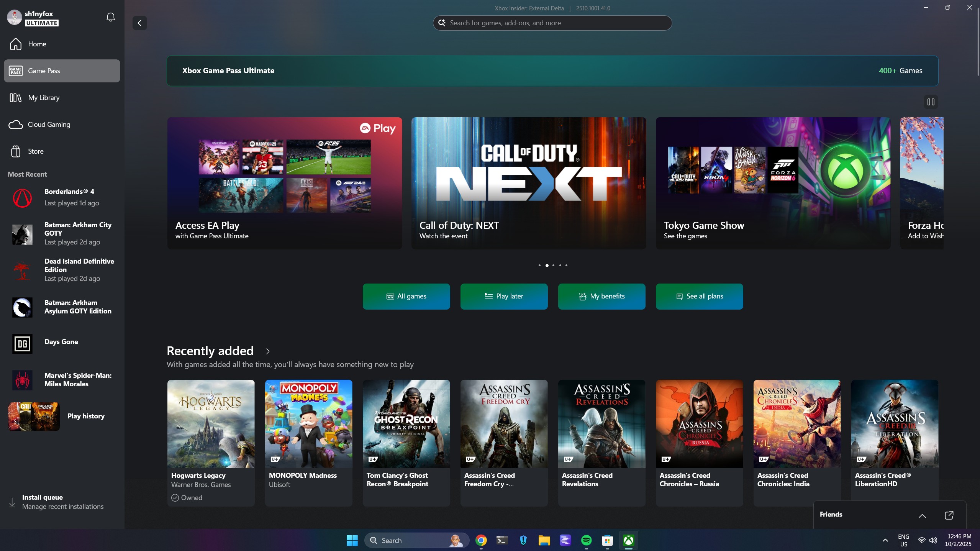Expand the Recently added section chevron

pos(268,351)
